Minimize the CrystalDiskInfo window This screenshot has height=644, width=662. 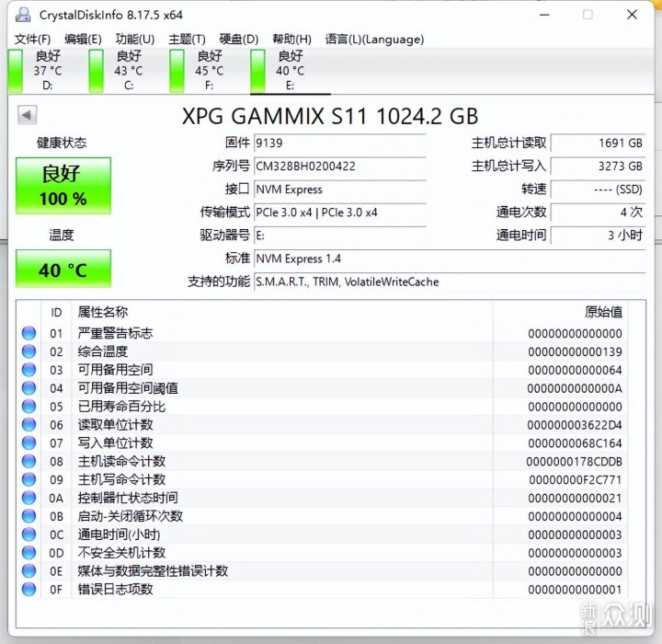(544, 15)
